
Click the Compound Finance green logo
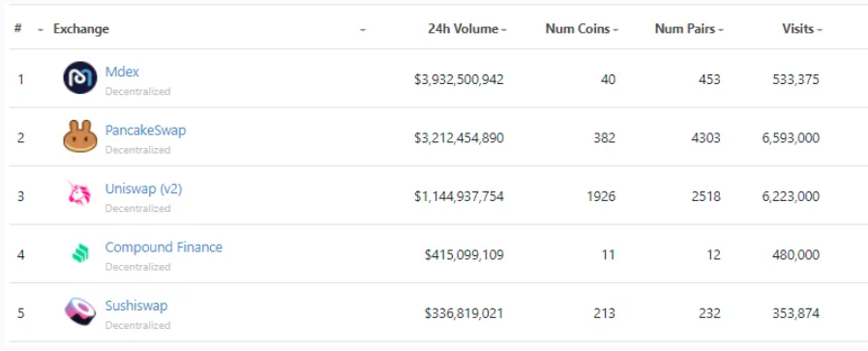point(80,253)
